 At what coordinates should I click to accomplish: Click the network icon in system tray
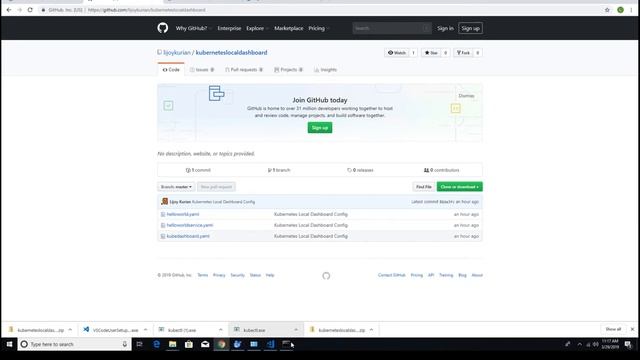(x=588, y=344)
